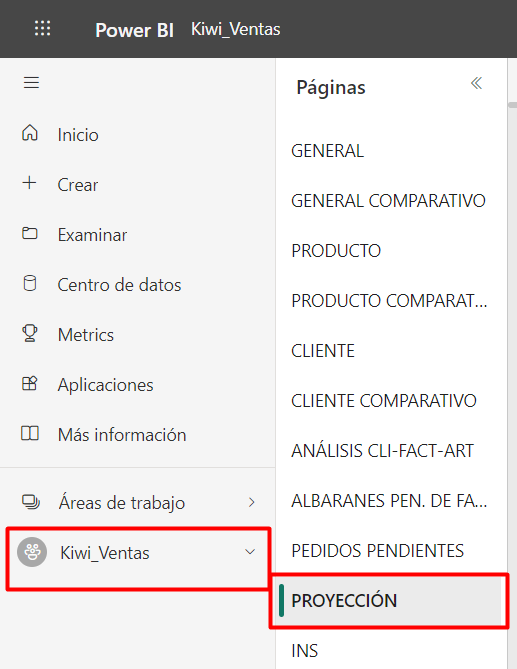The height and width of the screenshot is (669, 517).
Task: Click the Aplicaciones icon
Action: coord(29,383)
